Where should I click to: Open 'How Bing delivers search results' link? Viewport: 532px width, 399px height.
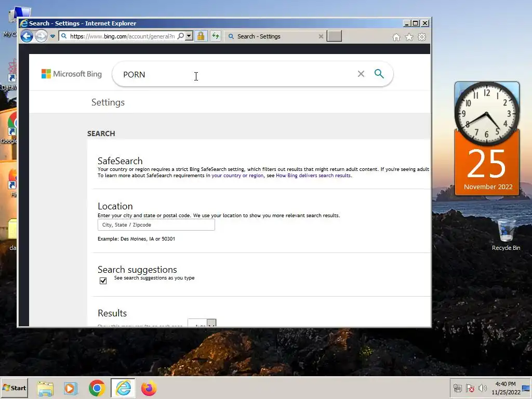point(313,176)
